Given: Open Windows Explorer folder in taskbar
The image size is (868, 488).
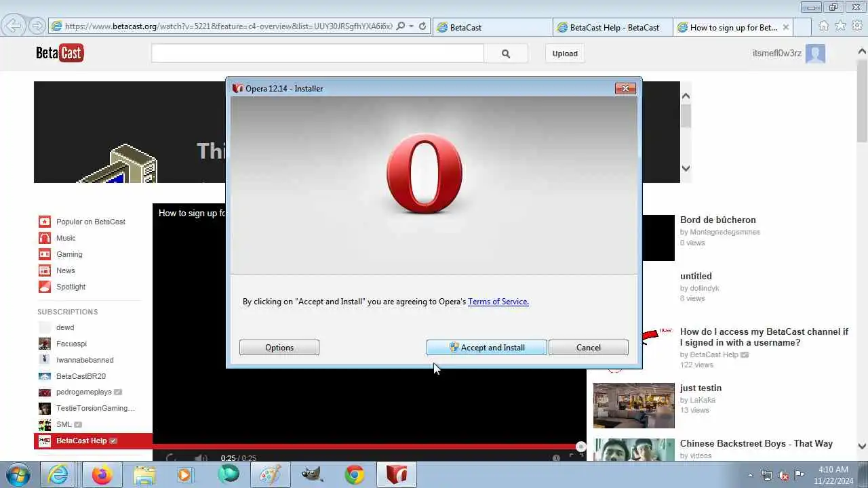Looking at the screenshot, I should 144,474.
